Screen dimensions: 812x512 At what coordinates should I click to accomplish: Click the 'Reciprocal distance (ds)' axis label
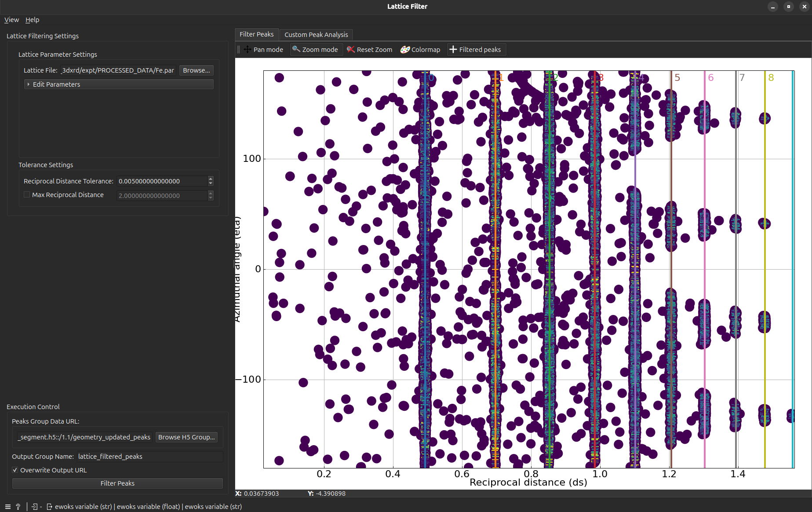pos(528,483)
